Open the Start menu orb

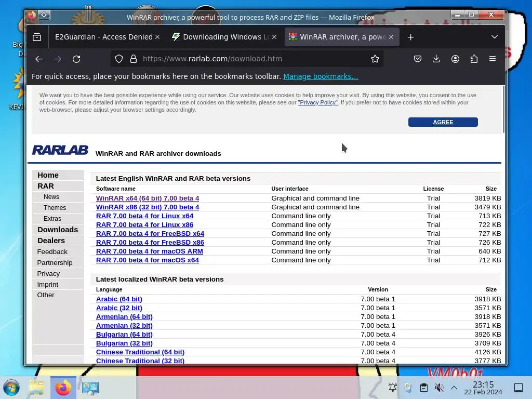11,388
